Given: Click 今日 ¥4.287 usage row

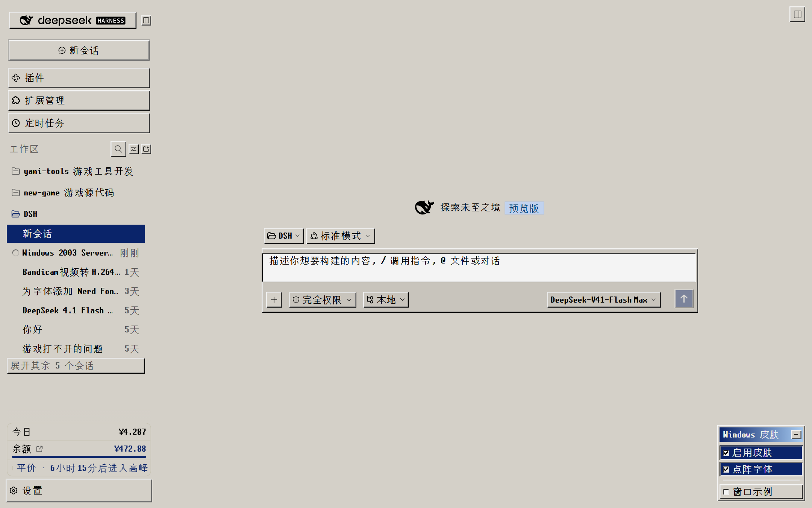Looking at the screenshot, I should 79,432.
